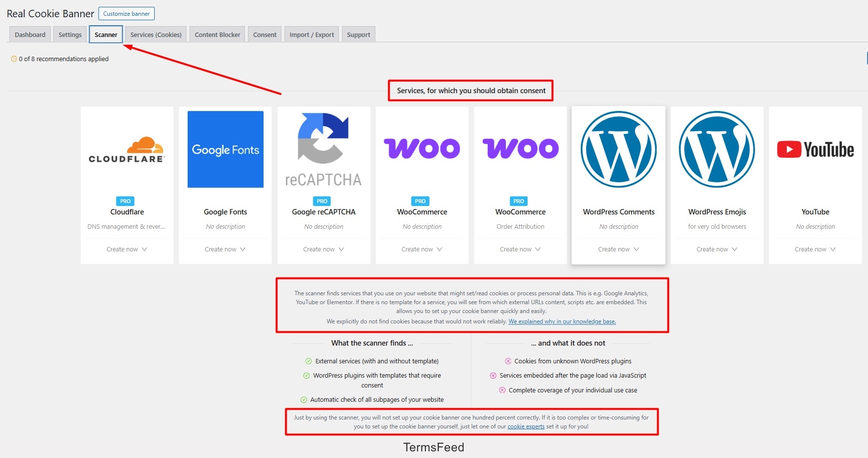Click the 'DNS management & rever...' description

pyautogui.click(x=126, y=227)
